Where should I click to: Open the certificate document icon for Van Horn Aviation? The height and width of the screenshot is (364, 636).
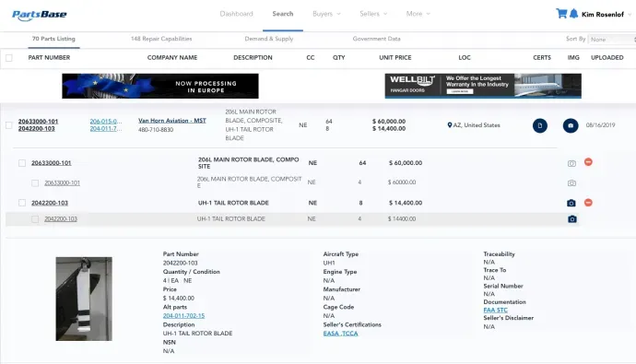[x=540, y=125]
